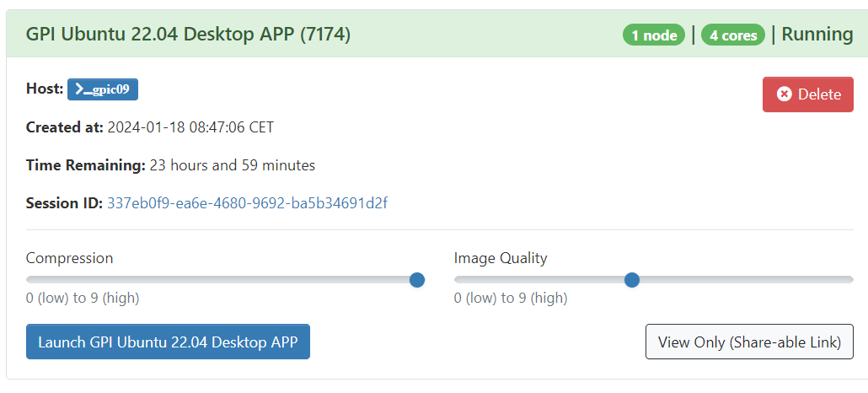Open the GPI Ubuntu 22.04 Desktop APP (7174) title

click(188, 35)
